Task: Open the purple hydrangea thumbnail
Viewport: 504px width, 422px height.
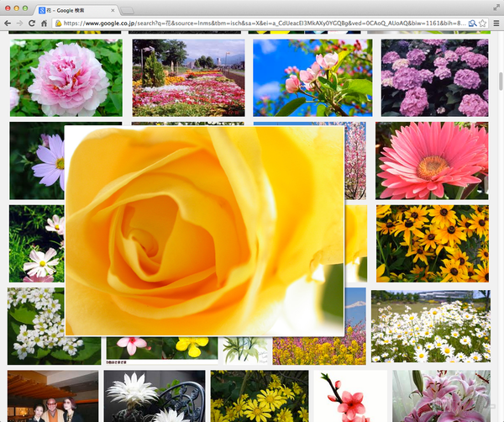Action: tap(434, 78)
